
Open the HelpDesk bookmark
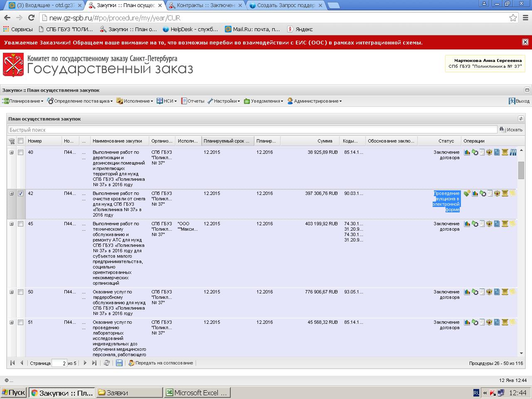[x=190, y=29]
